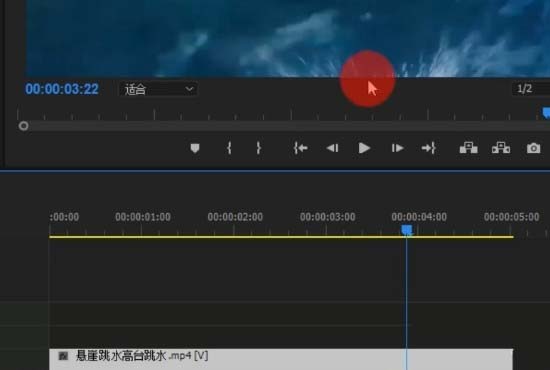Set Mark In point
The width and height of the screenshot is (550, 370).
coord(229,148)
